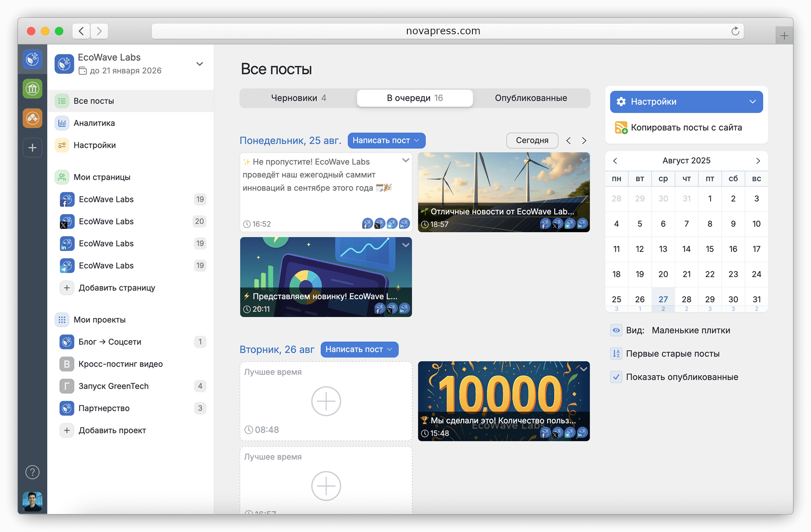Select August 27 in the calendar
811x532 pixels.
[x=663, y=299]
